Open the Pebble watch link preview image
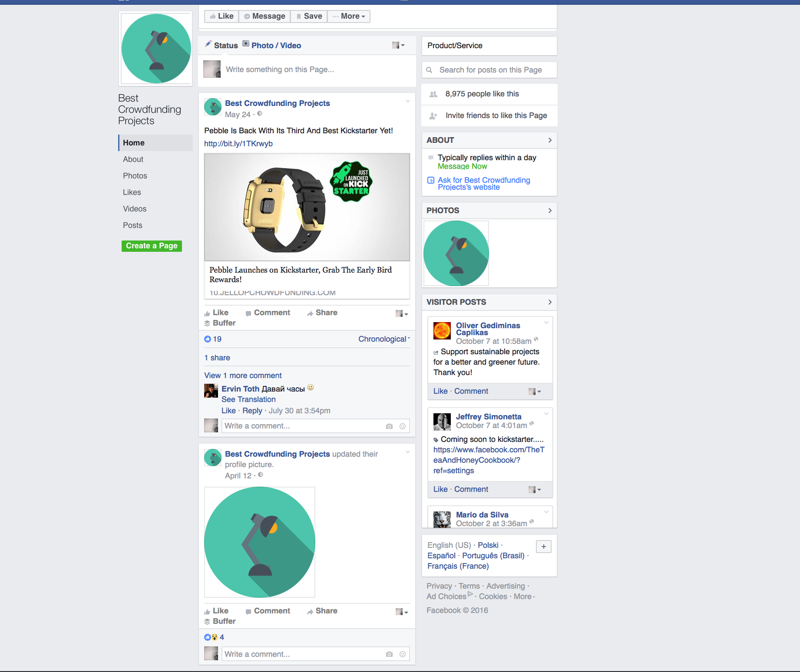This screenshot has height=672, width=800. (x=307, y=207)
